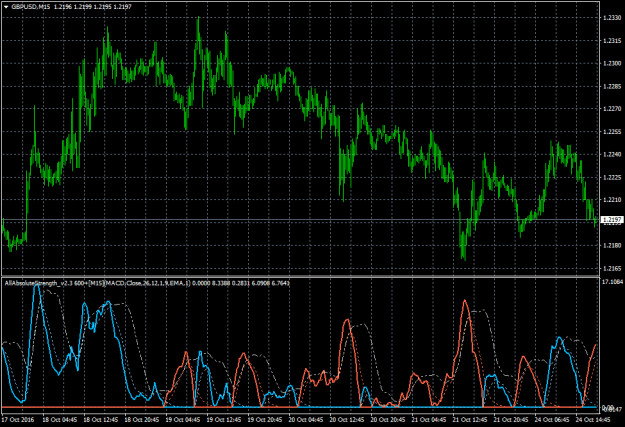The width and height of the screenshot is (625, 427).
Task: Click the 1.2255 price axis label
Action: pos(612,132)
